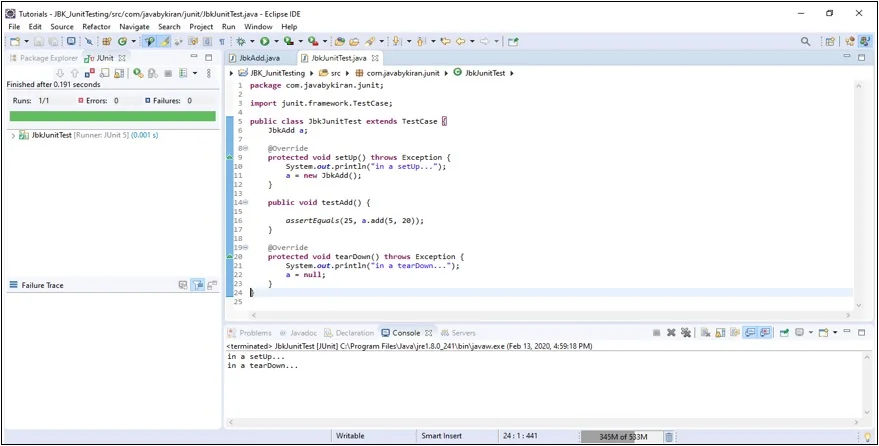
Task: Click the green JUnit progress bar
Action: coord(112,116)
